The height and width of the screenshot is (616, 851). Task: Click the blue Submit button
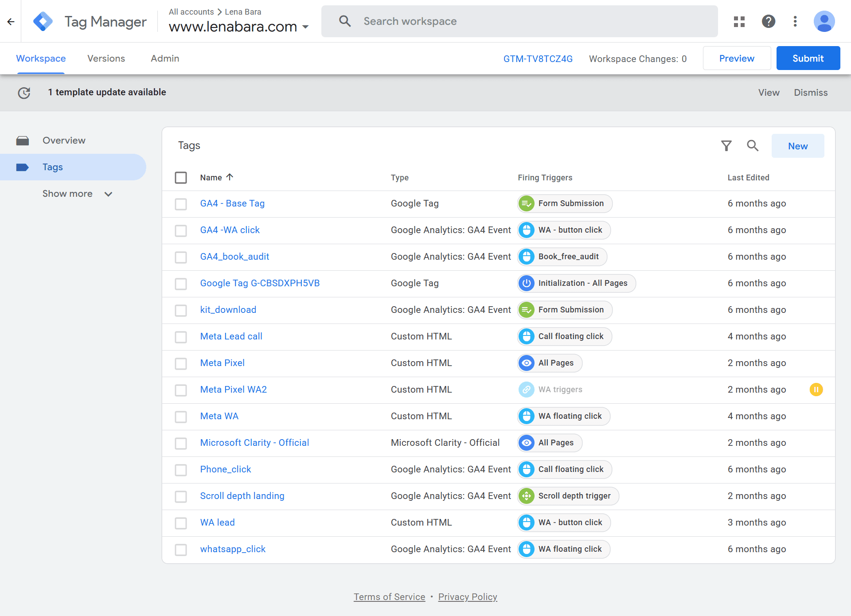pos(808,58)
